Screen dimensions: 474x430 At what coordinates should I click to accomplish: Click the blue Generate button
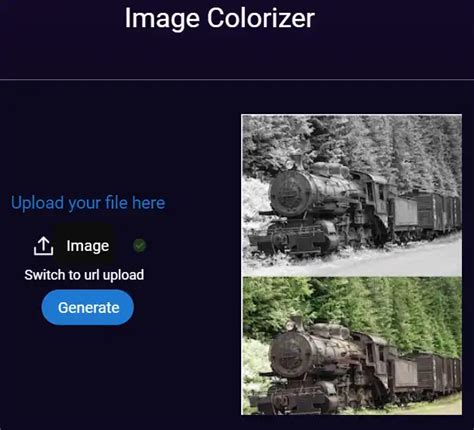click(x=88, y=307)
